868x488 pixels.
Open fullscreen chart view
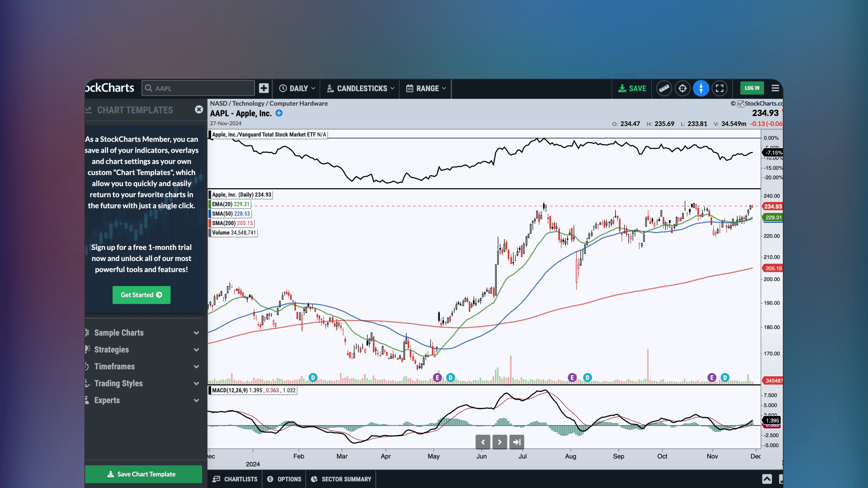coord(720,88)
